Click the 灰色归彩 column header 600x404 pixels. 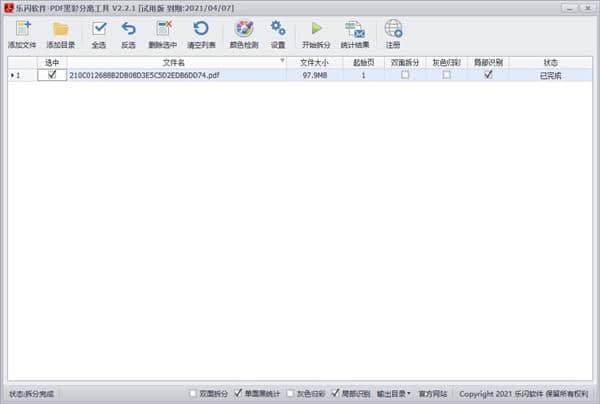point(447,63)
